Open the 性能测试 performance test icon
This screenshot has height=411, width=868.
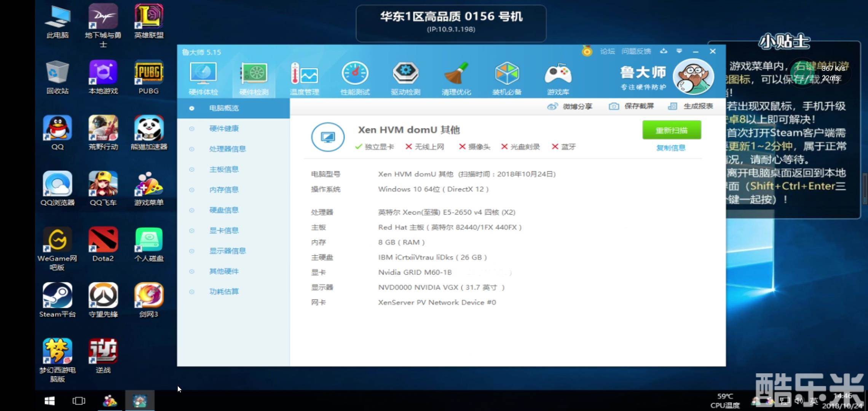tap(355, 73)
